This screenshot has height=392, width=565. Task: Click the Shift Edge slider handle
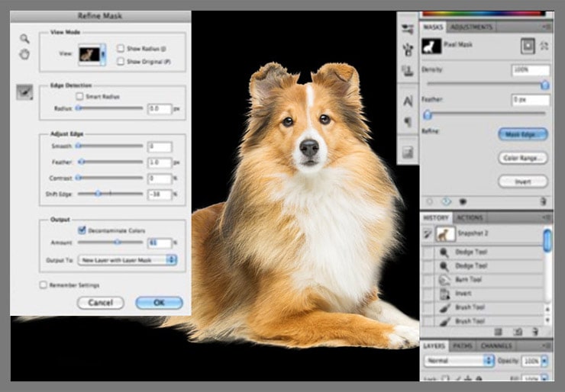coord(98,194)
